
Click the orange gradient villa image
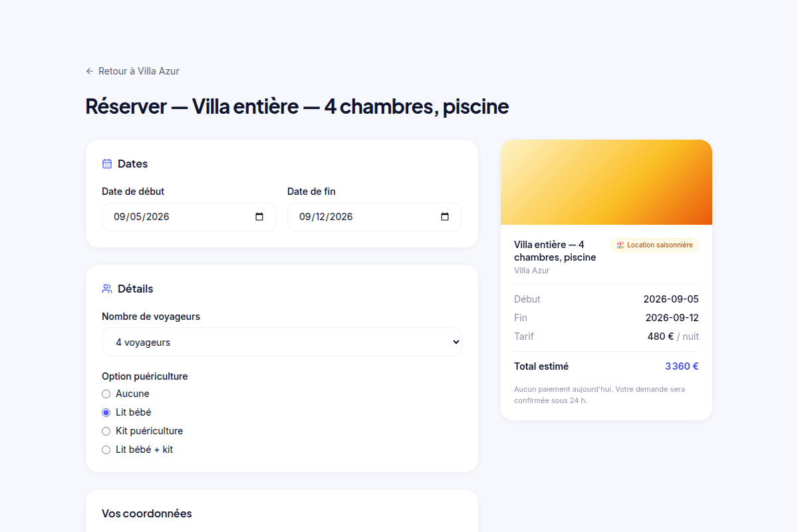point(606,182)
